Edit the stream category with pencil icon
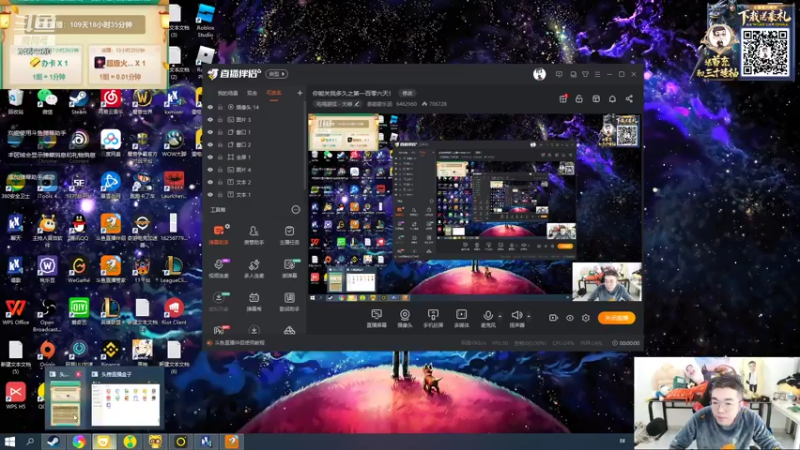Screen dimensions: 800x450 point(357,104)
